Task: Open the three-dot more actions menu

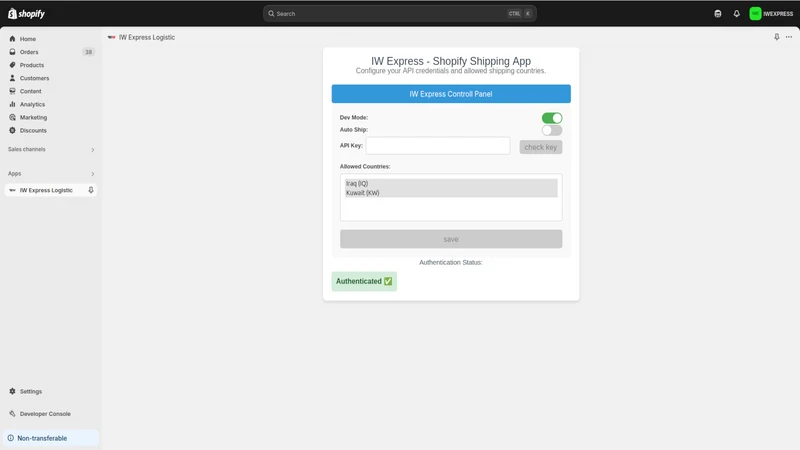Action: point(789,37)
